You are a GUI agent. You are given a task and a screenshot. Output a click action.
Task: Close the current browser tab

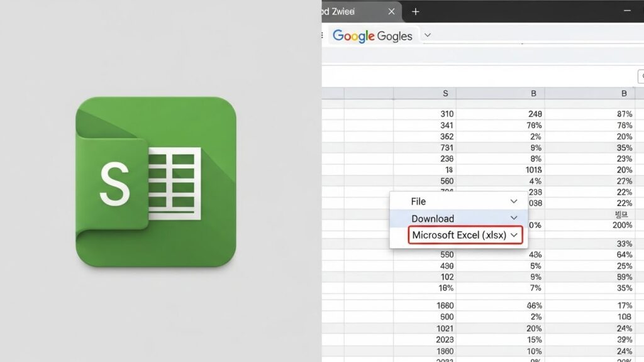pyautogui.click(x=392, y=11)
